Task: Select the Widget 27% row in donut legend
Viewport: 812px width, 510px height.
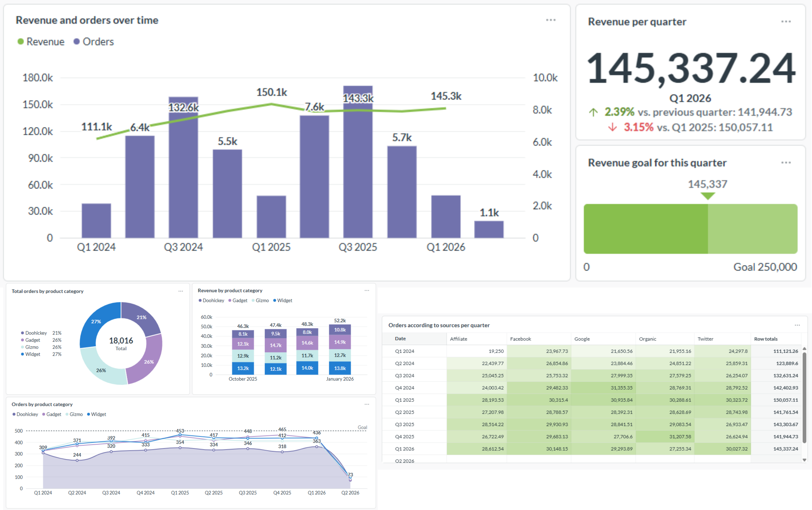Action: pos(41,354)
